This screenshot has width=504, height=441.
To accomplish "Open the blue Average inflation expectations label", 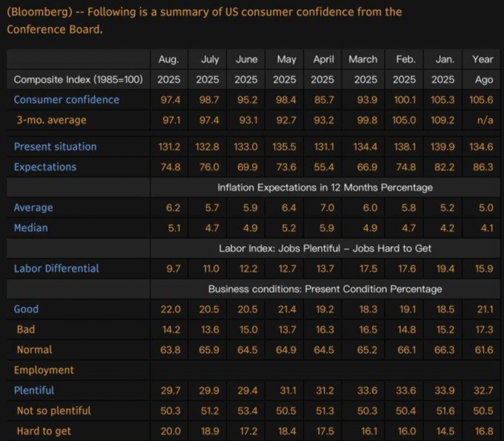I will 33,207.
